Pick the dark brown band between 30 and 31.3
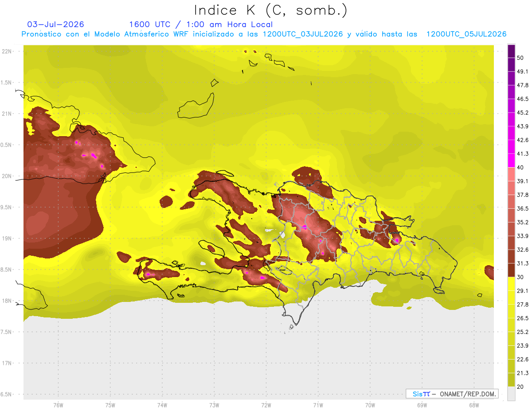Image resolution: width=532 pixels, height=411 pixels. point(511,270)
